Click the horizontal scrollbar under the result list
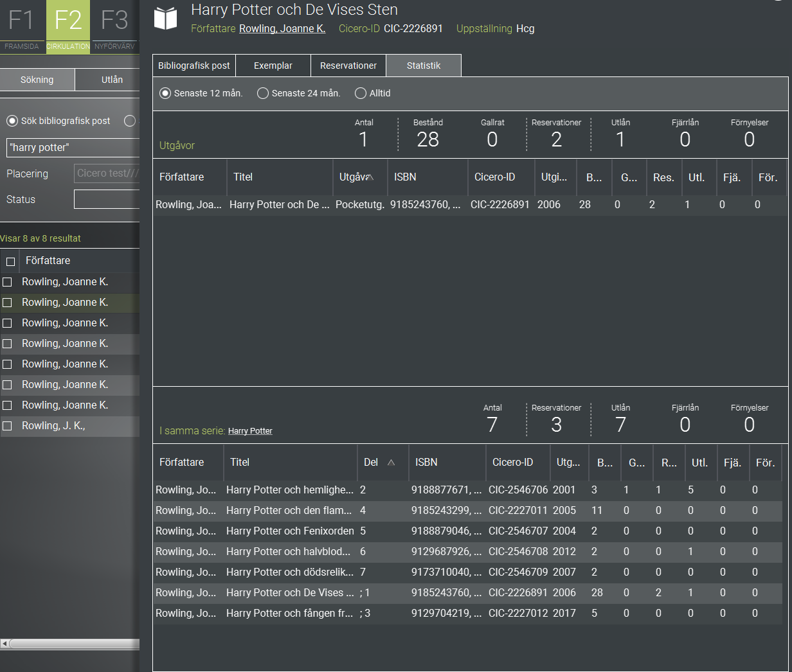 74,644
